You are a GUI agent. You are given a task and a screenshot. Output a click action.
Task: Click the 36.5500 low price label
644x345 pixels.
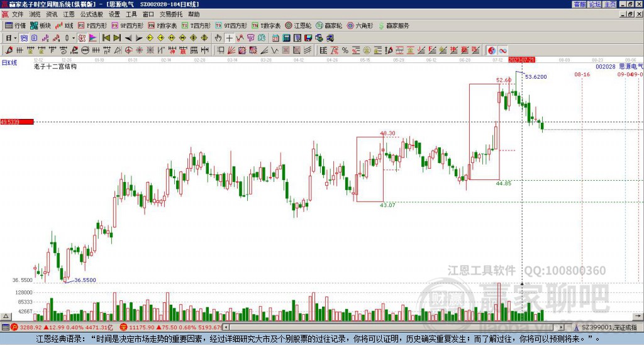pyautogui.click(x=85, y=280)
